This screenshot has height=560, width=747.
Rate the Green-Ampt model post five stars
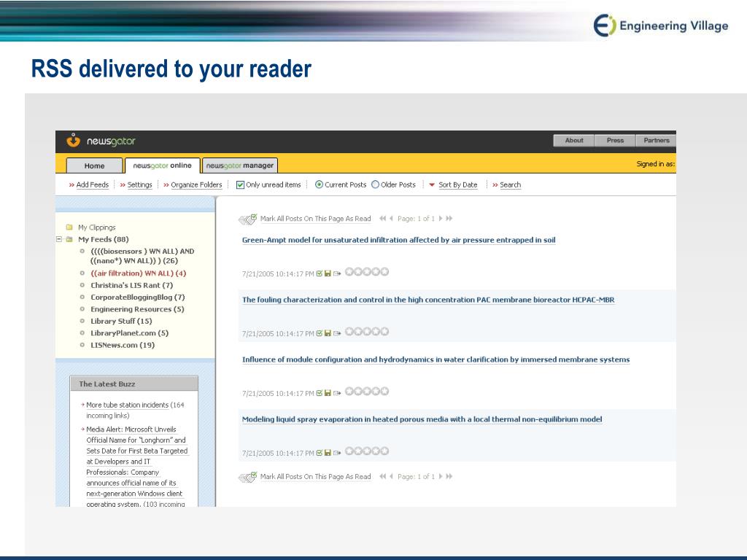click(x=384, y=271)
